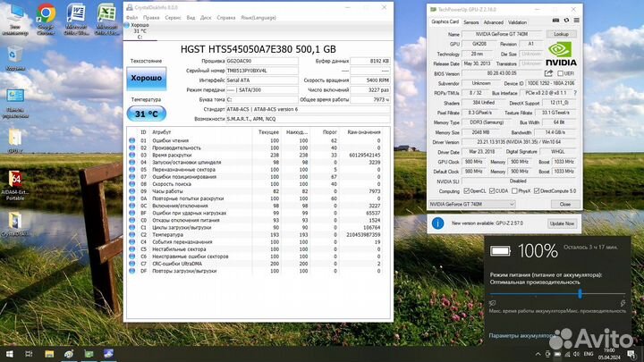Select the C: drive status tab Хорошо 31 °C

tap(140, 31)
